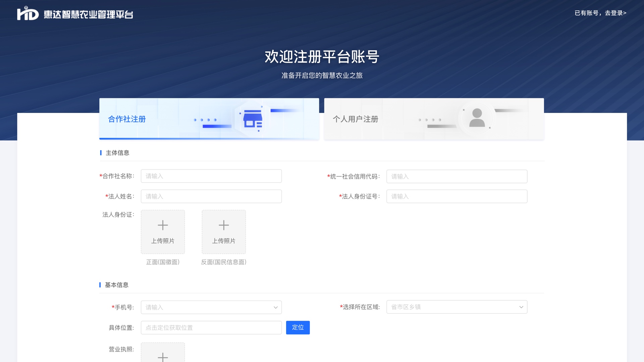Click the 正面(国徽面) caption
This screenshot has height=362, width=644.
pyautogui.click(x=163, y=262)
